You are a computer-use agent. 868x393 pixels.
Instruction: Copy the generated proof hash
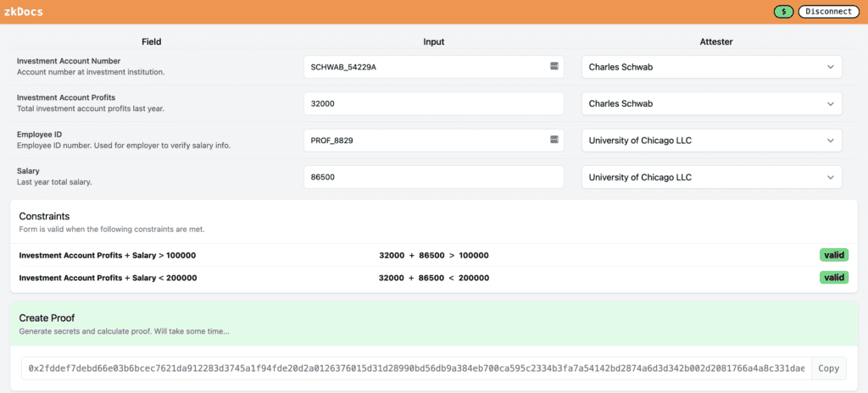828,368
